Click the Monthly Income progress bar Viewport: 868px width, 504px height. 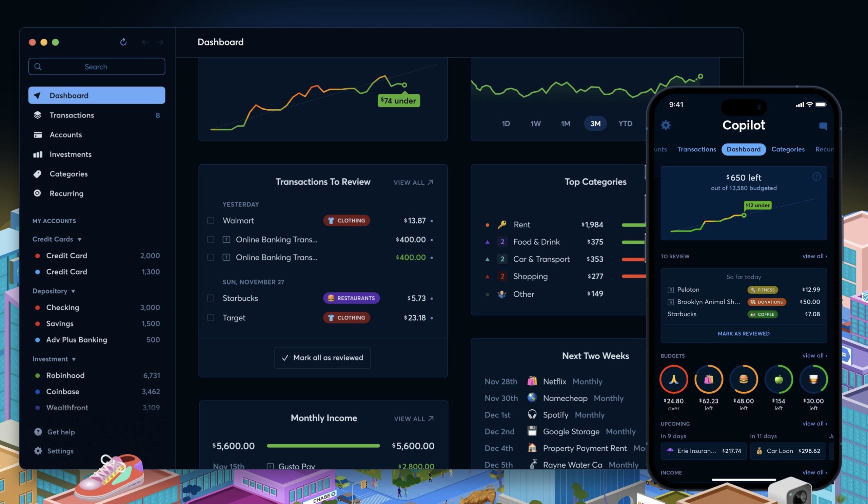click(323, 445)
